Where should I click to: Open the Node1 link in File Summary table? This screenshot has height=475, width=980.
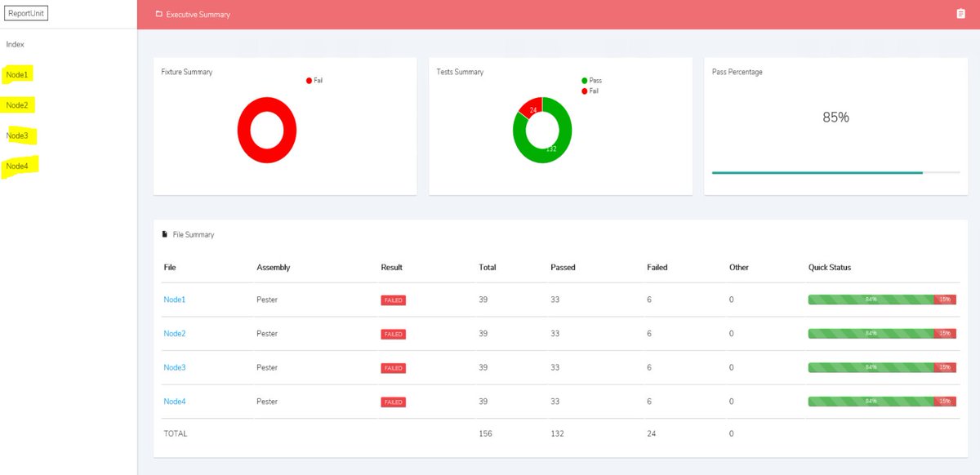175,300
